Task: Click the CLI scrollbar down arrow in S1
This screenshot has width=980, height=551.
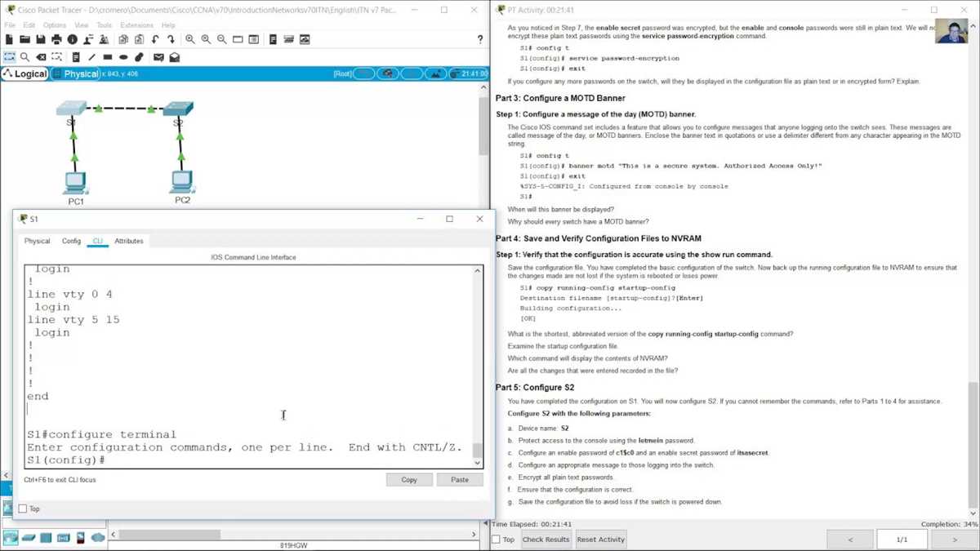Action: (478, 463)
